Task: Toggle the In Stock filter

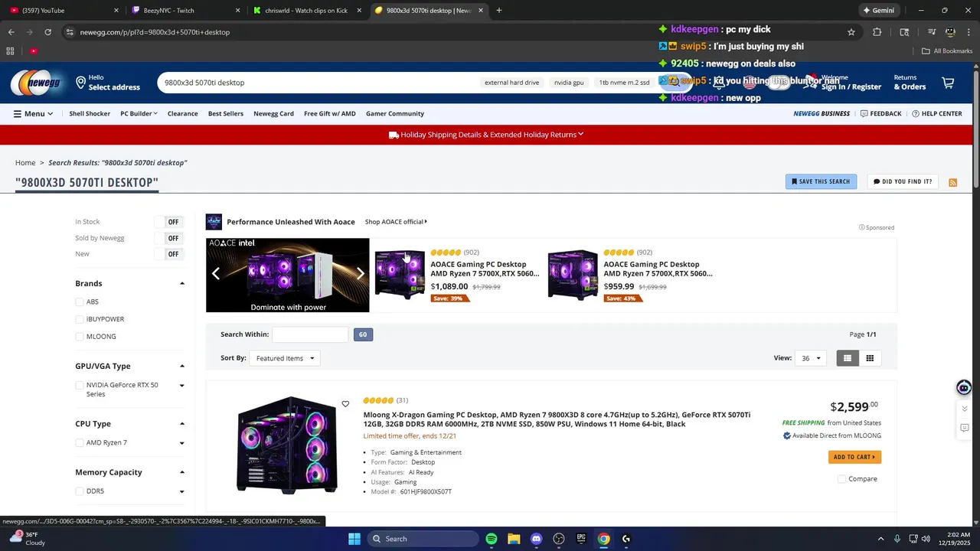Action: click(x=168, y=222)
